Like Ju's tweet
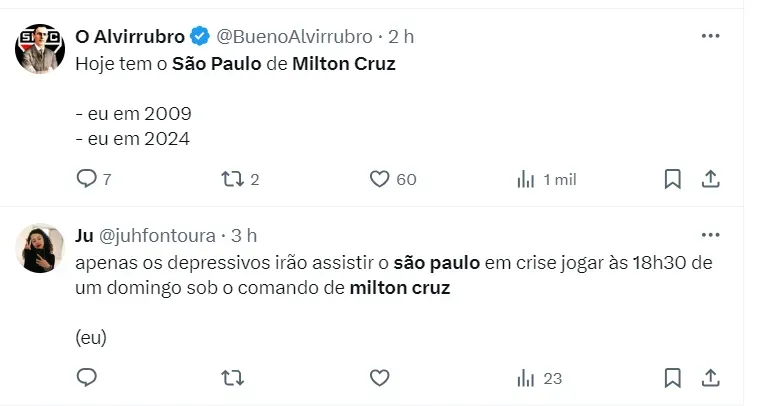Viewport: 767px width, 406px height. click(379, 378)
